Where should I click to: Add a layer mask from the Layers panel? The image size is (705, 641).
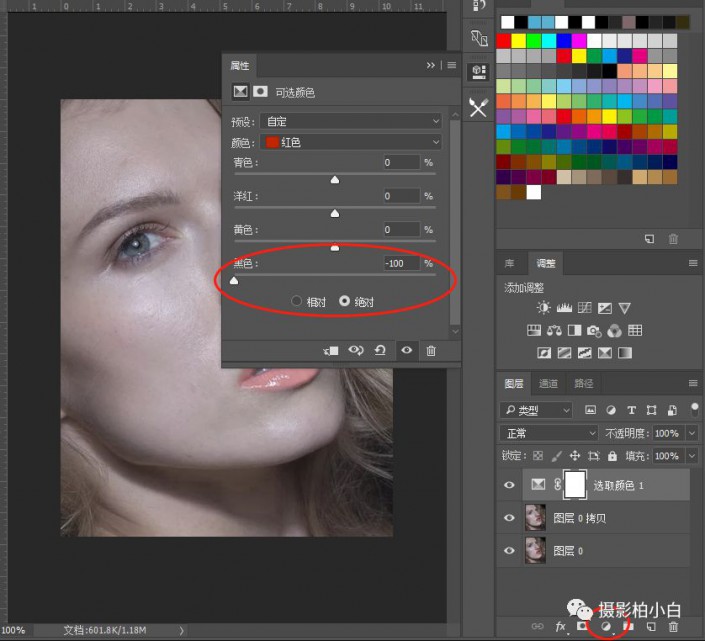[x=582, y=626]
